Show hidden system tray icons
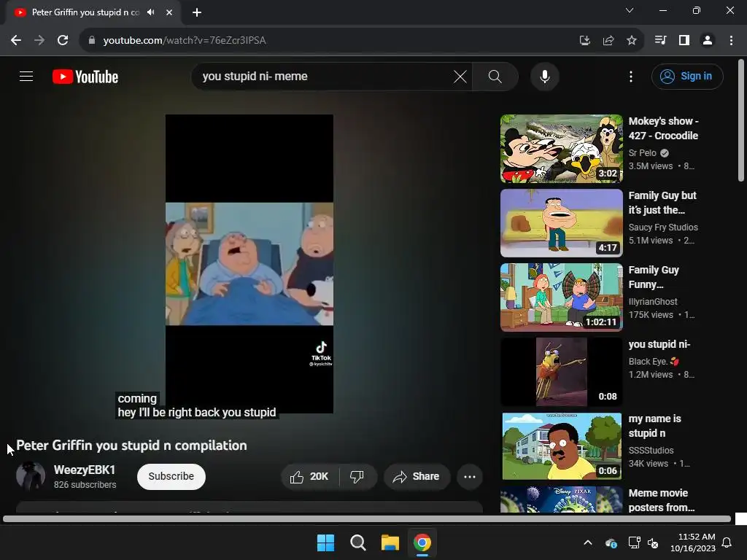 (588, 542)
